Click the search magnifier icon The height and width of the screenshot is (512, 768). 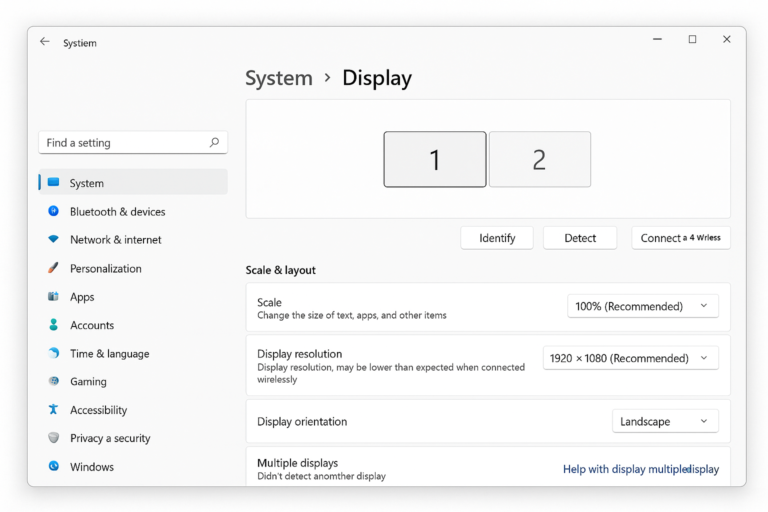click(214, 143)
